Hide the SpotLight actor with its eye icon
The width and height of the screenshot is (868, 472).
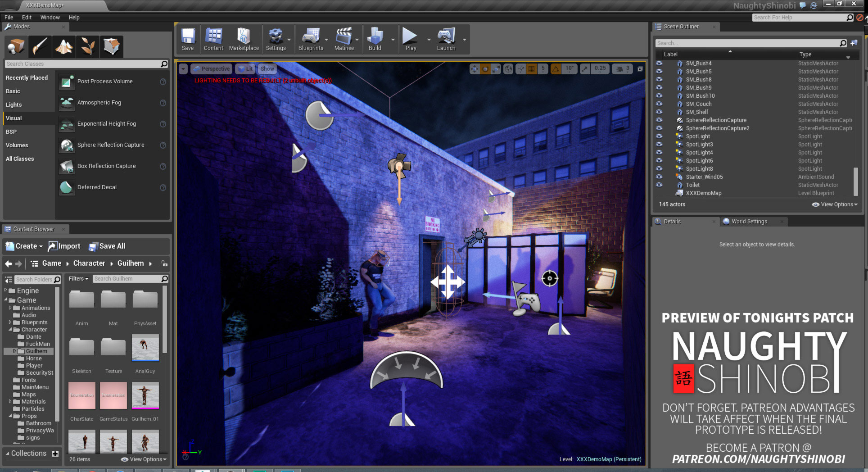click(659, 136)
